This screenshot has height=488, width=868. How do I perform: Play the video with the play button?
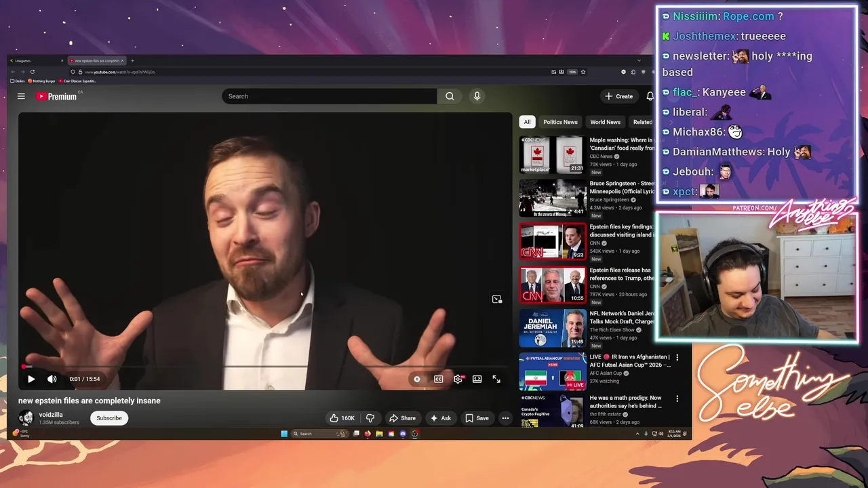(x=31, y=379)
